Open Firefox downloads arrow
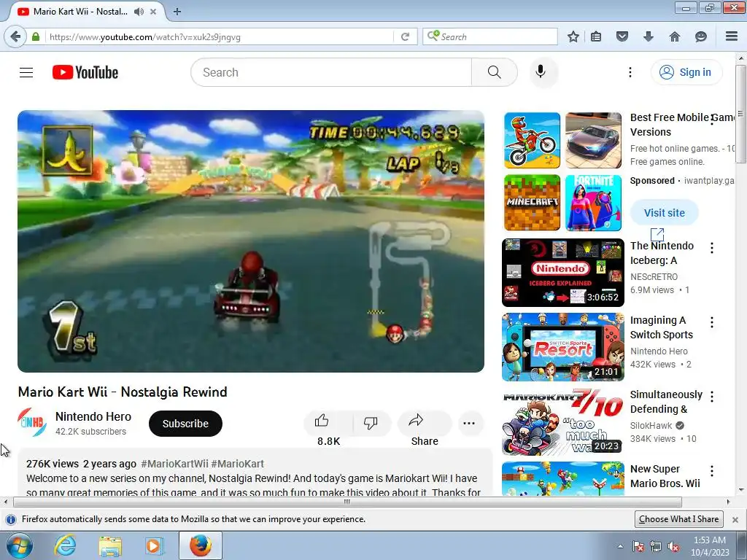Screen dimensions: 747x560 [649, 36]
